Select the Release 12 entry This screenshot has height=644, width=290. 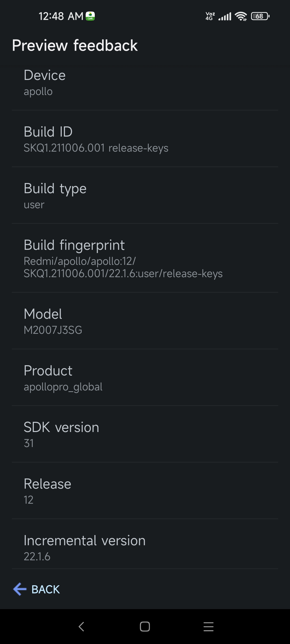145,491
